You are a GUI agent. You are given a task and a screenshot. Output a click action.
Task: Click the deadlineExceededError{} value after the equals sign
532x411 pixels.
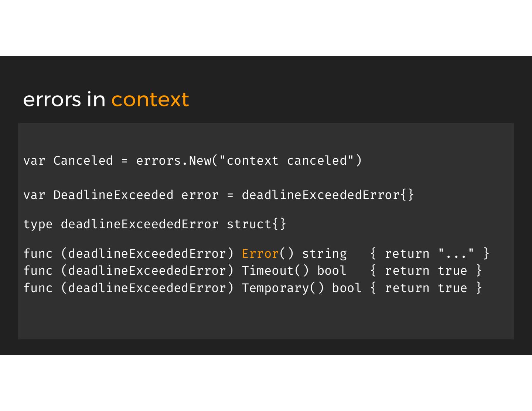328,195
